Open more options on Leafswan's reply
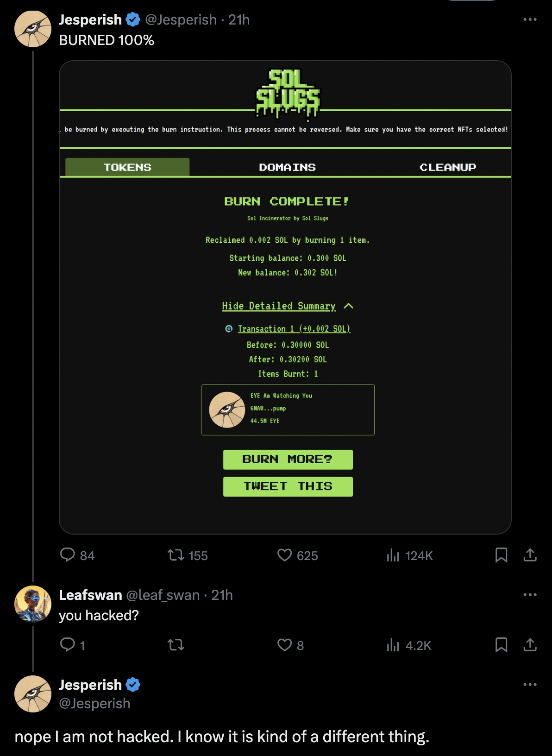552x756 pixels. click(530, 595)
